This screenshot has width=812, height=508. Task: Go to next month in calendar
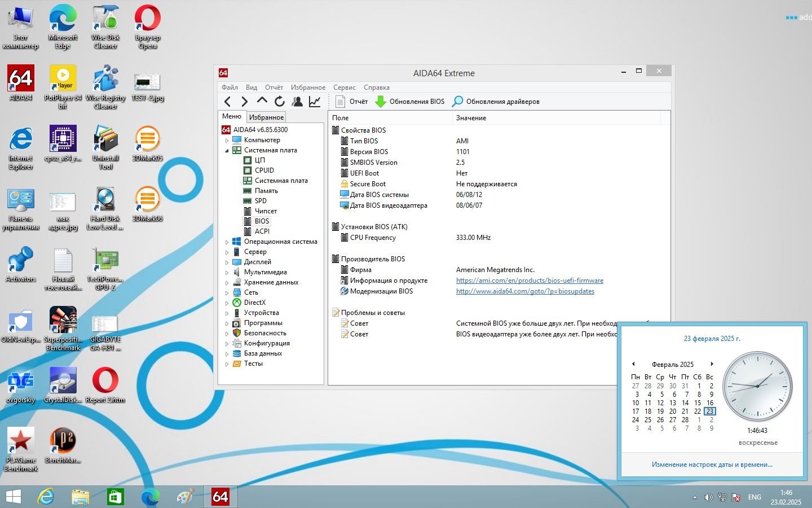pyautogui.click(x=712, y=364)
